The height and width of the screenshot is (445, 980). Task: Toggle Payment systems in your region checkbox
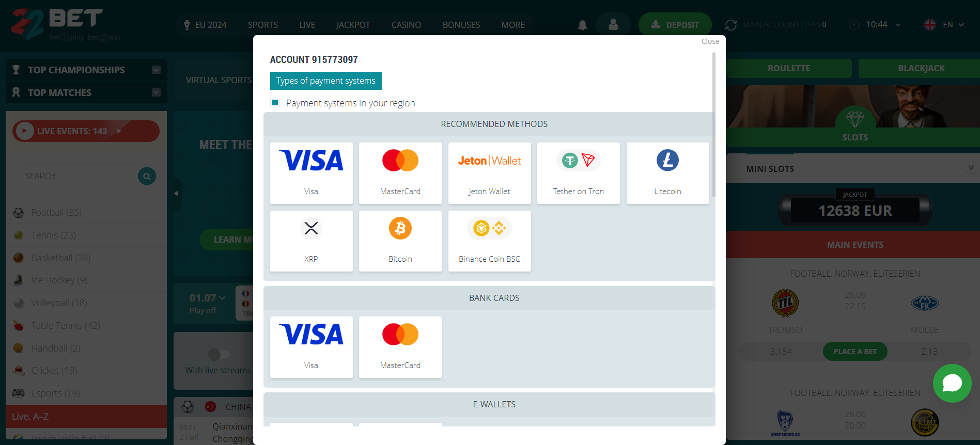275,103
